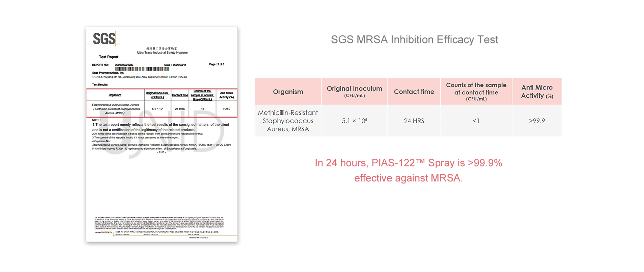Click the fine-print disclaimer block at the report bottom
644x272 pixels.
coord(159,223)
